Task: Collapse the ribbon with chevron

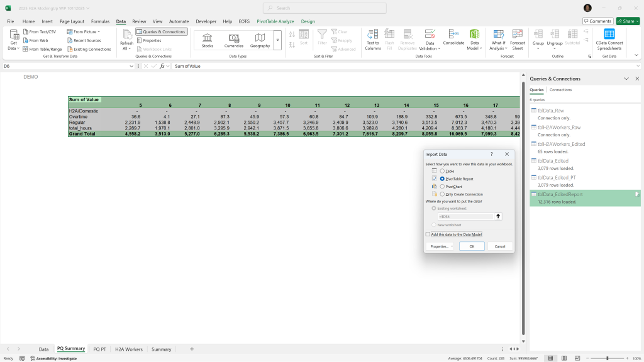Action: [x=636, y=55]
